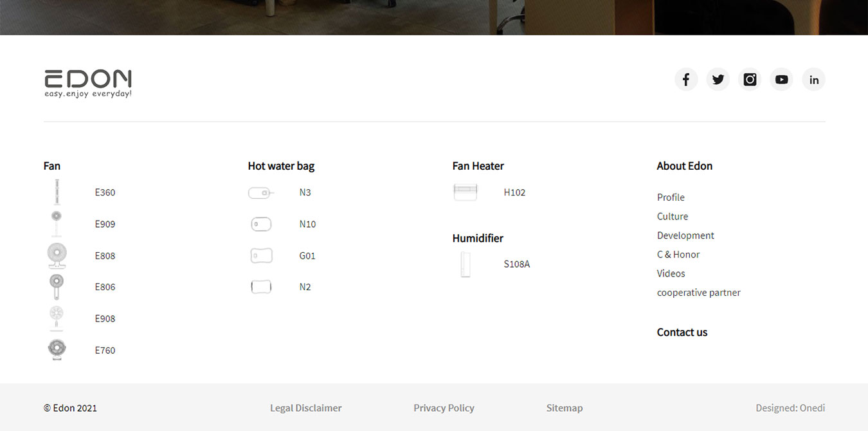The height and width of the screenshot is (431, 868).
Task: Click the H102 fan heater thumbnail
Action: (465, 192)
